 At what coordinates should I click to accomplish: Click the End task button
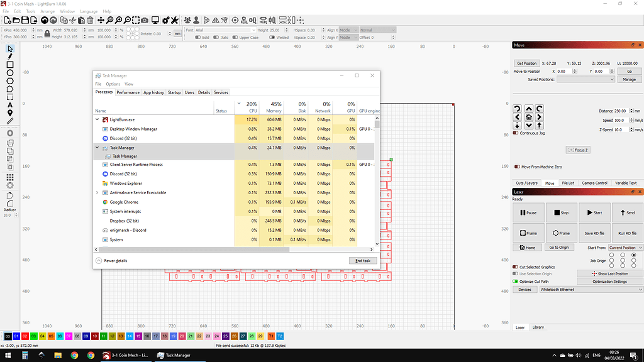coord(362,260)
